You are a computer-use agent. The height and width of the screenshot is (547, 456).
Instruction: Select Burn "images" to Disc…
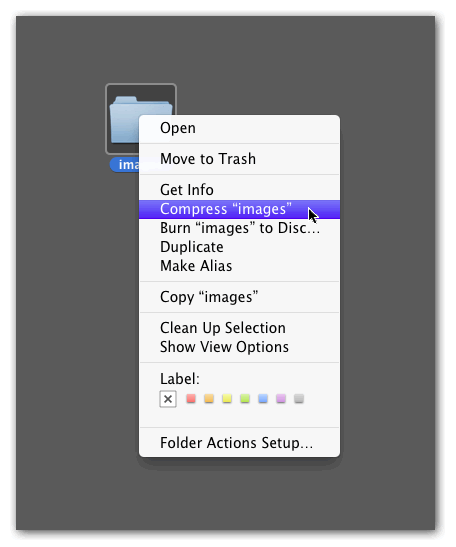pos(239,228)
